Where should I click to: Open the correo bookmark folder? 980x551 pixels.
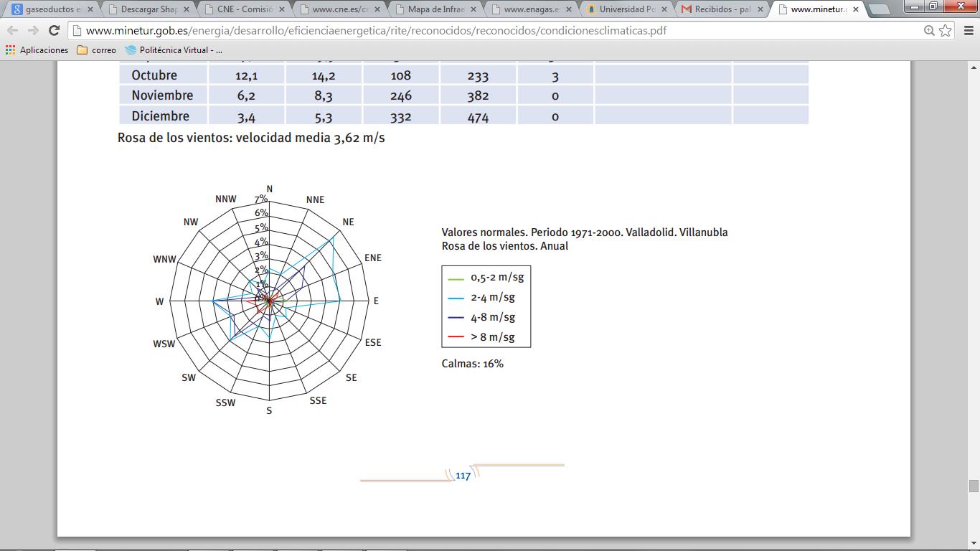pyautogui.click(x=96, y=50)
